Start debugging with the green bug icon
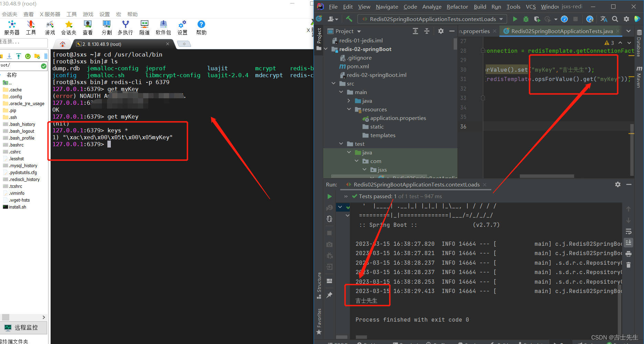 point(526,19)
